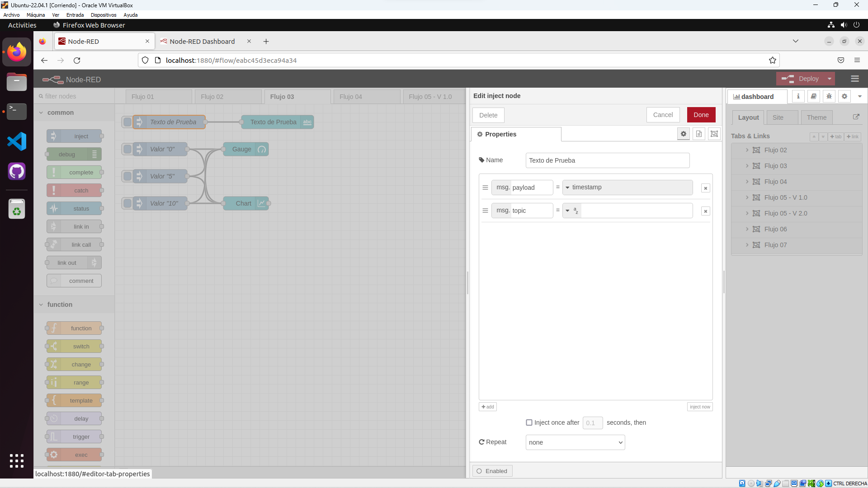
Task: Open the debug messages sidebar icon
Action: (829, 96)
